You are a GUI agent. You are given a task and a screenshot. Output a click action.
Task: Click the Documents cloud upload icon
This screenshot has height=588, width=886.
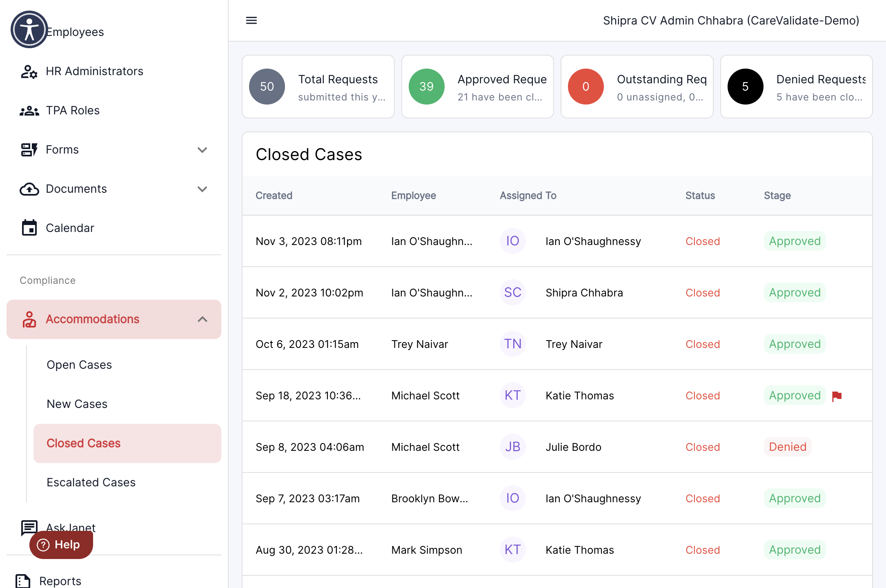tap(29, 189)
